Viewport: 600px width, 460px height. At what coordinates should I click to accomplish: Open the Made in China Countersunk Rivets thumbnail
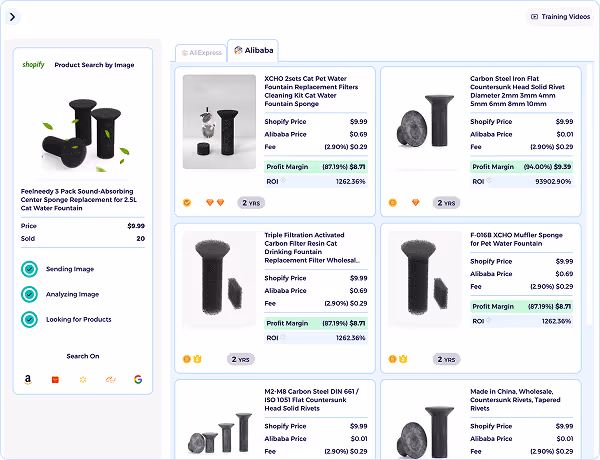[x=425, y=432]
